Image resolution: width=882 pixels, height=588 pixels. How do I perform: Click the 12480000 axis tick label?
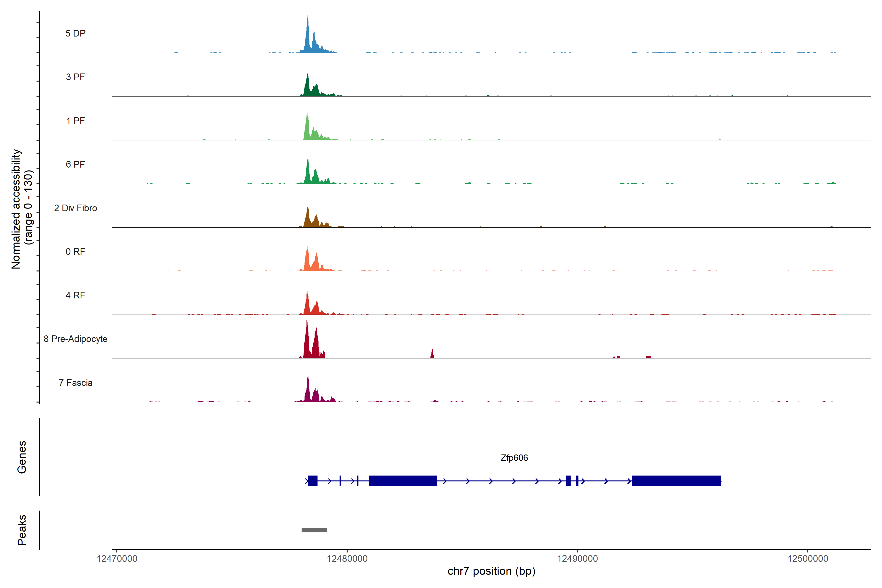347,559
